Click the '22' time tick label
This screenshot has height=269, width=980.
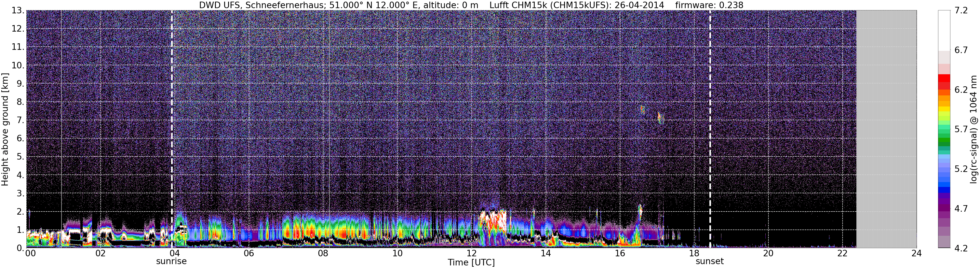click(842, 254)
